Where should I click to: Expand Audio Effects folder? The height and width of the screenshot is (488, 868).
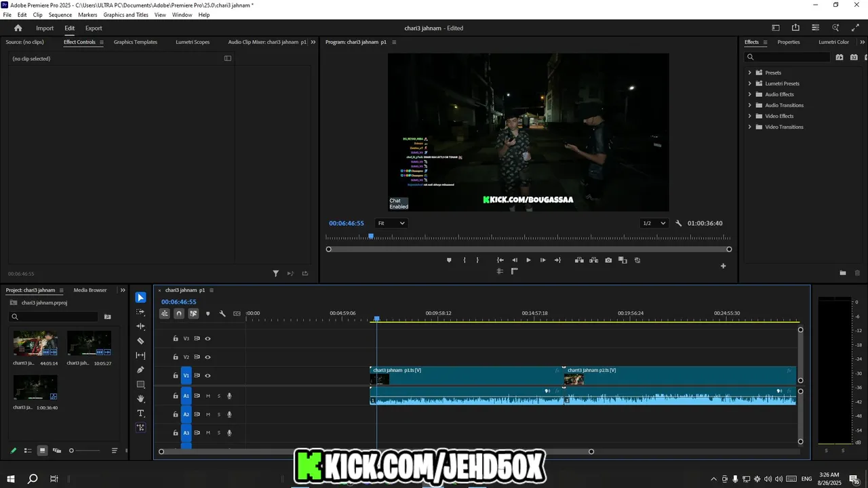[x=749, y=94]
